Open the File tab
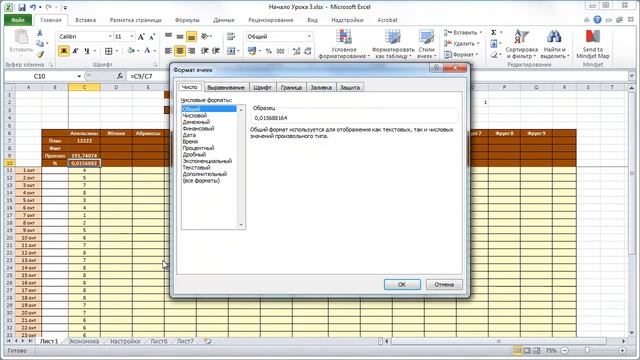The image size is (640, 360). [x=18, y=20]
